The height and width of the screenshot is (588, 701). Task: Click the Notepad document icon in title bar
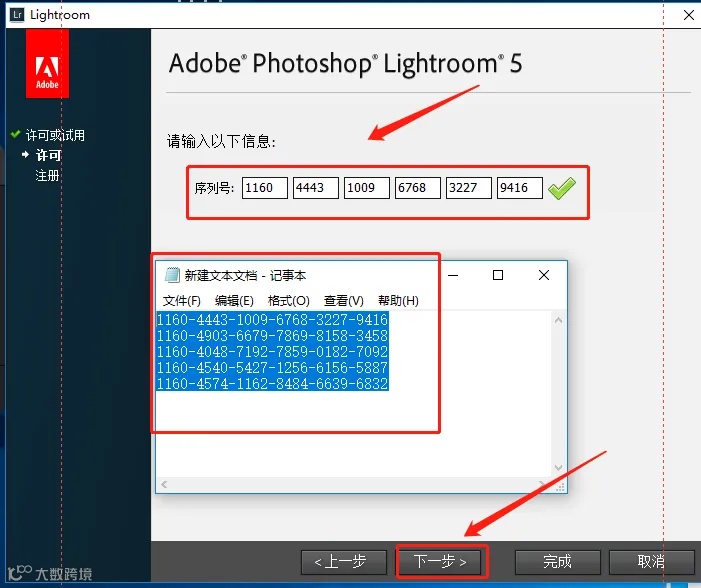click(172, 275)
